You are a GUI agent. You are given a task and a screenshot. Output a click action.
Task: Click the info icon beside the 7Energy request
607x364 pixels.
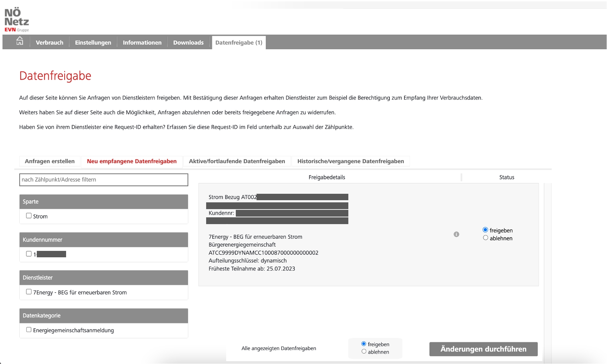click(456, 234)
